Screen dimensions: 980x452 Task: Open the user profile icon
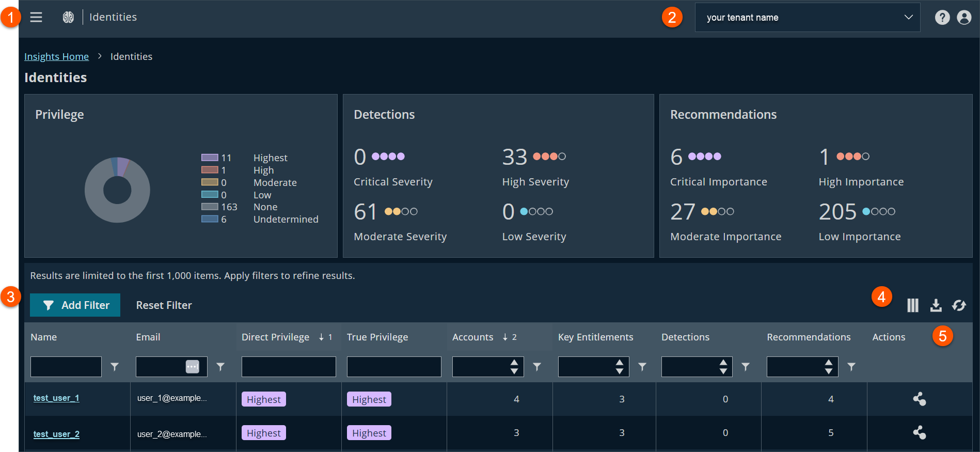click(964, 18)
